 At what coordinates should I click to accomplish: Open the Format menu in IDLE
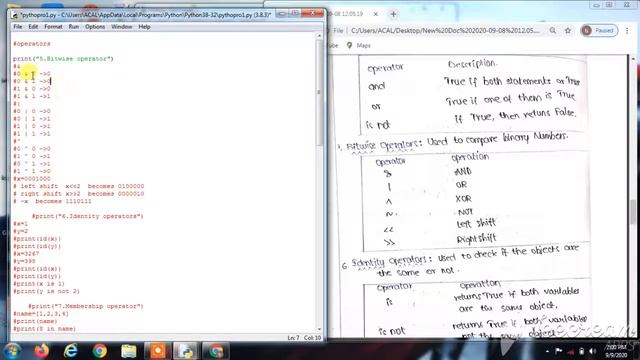tap(53, 27)
